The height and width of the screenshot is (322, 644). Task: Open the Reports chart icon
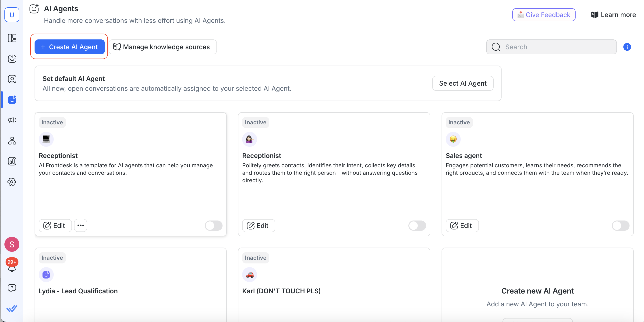(12, 161)
